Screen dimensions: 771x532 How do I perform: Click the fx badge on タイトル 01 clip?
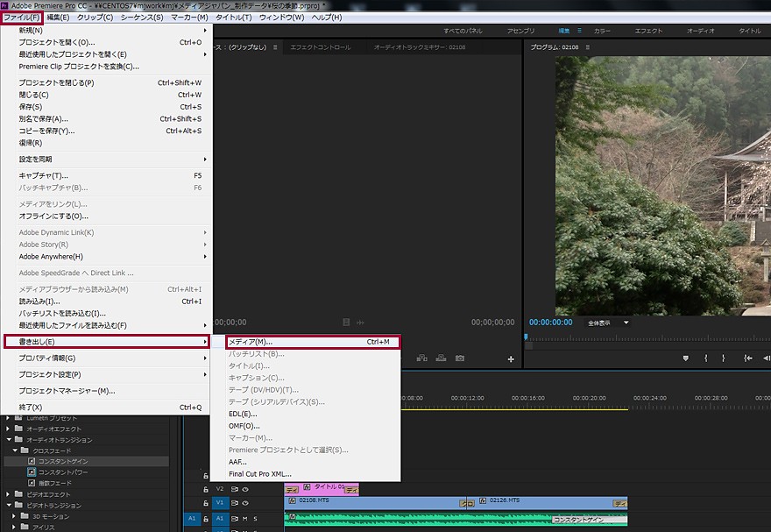coord(307,486)
